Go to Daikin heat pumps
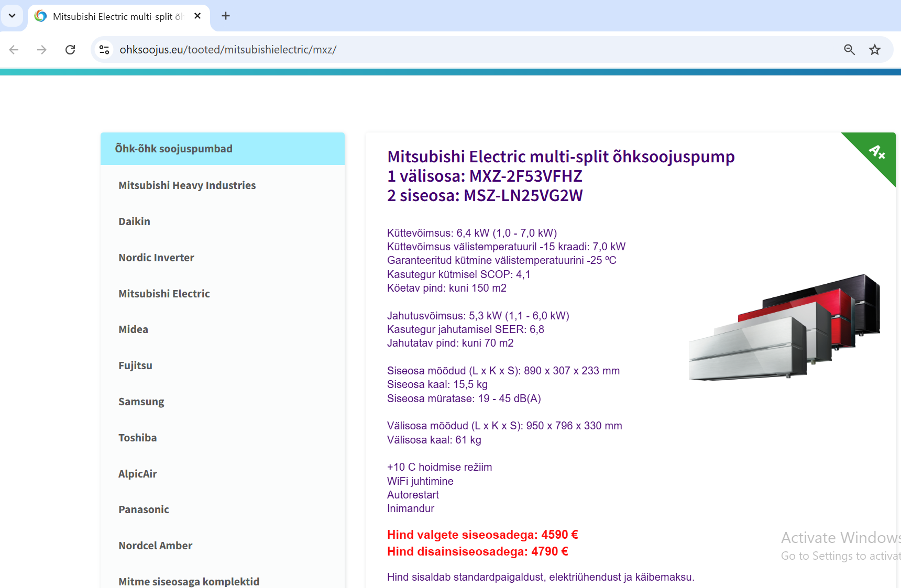This screenshot has width=901, height=588. coord(134,221)
